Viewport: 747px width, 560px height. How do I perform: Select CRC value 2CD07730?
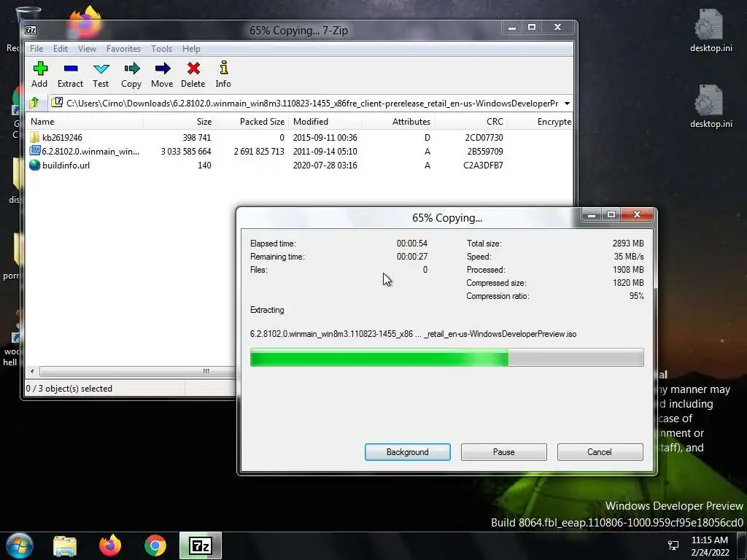[484, 137]
